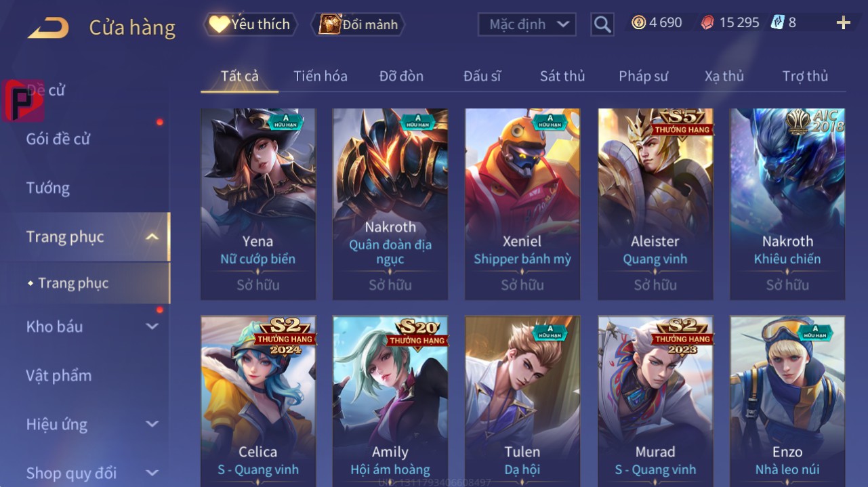Image resolution: width=868 pixels, height=487 pixels.
Task: Collapse the Trang phục sidebar section
Action: [152, 237]
